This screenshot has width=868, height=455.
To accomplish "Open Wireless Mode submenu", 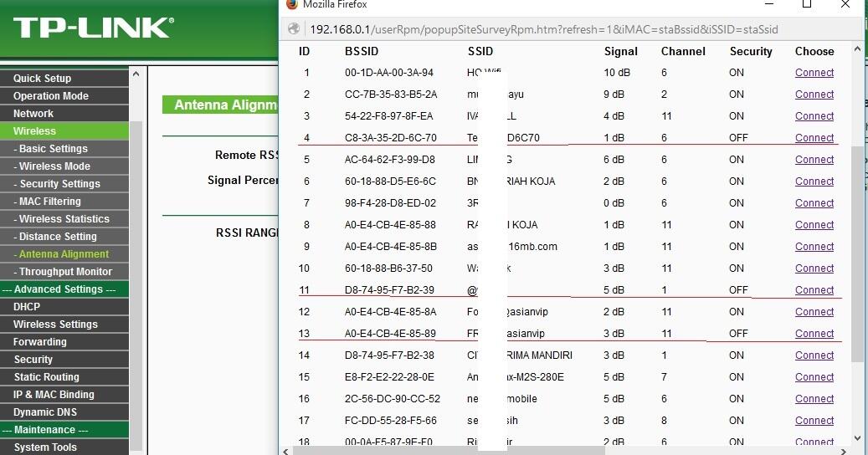I will [64, 166].
